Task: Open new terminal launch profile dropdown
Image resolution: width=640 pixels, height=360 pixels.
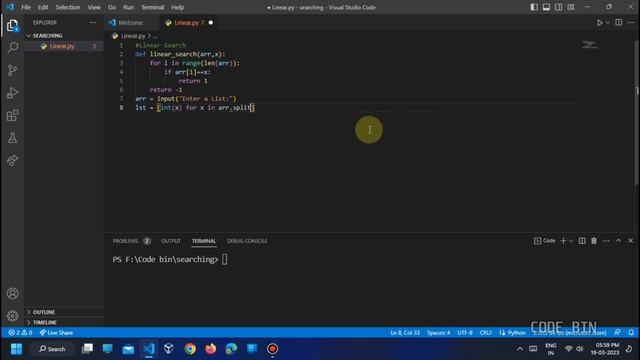Action: pyautogui.click(x=571, y=241)
